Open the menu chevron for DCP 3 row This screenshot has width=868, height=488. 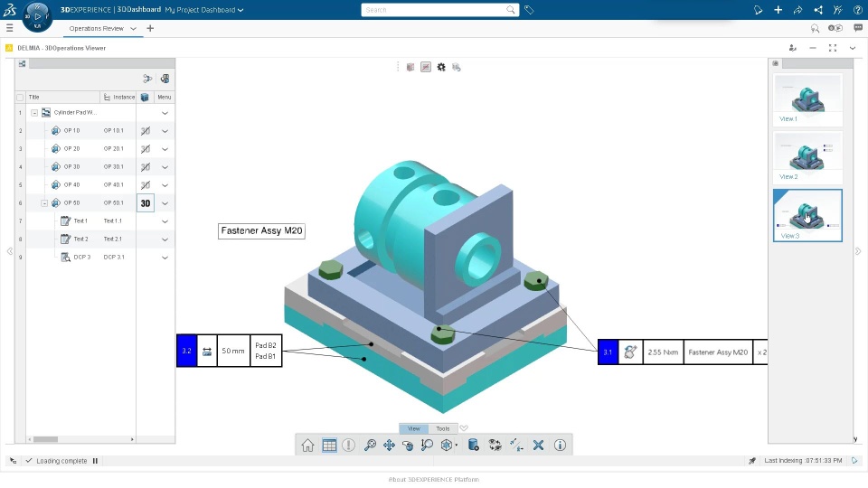click(x=165, y=258)
